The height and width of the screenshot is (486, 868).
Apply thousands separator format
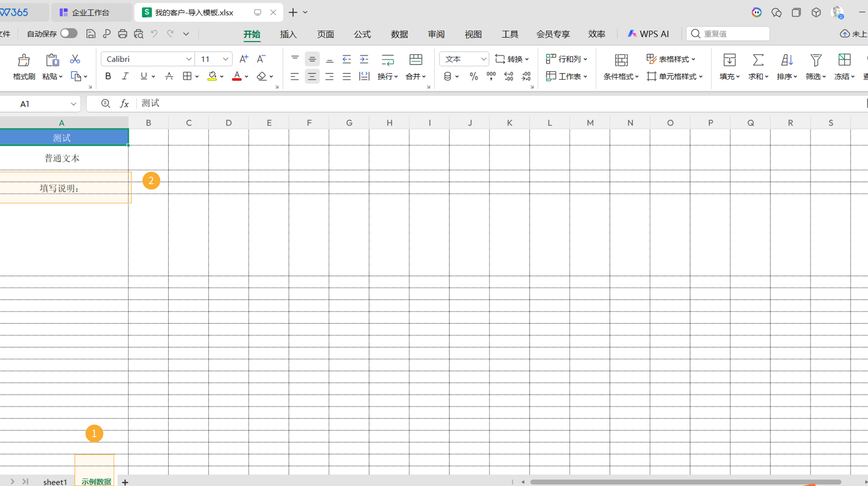pyautogui.click(x=491, y=76)
